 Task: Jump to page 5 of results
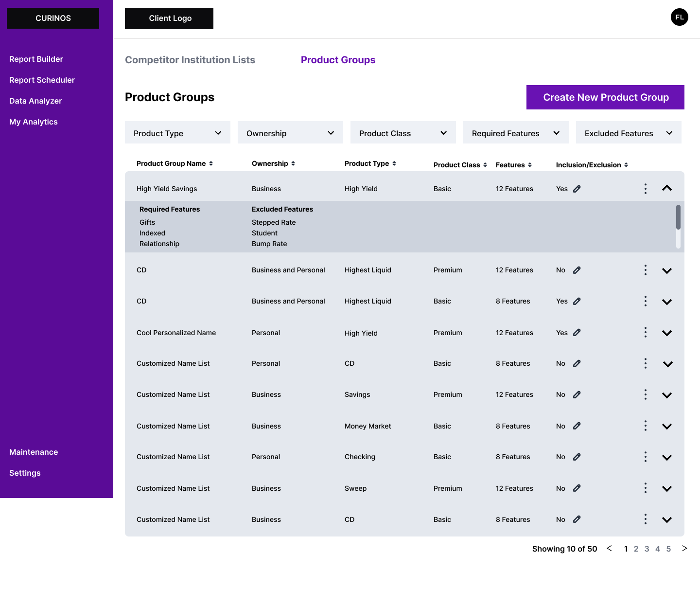click(668, 549)
